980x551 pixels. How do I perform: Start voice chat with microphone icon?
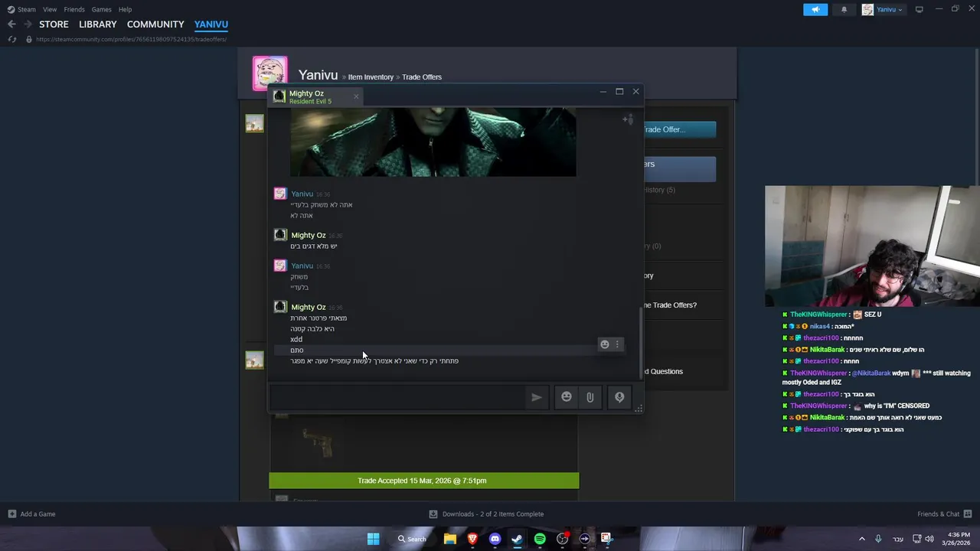pyautogui.click(x=619, y=397)
